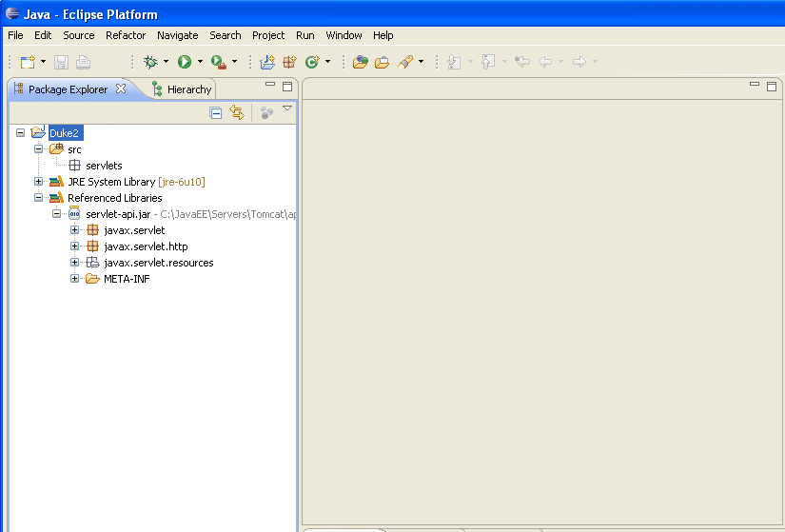The image size is (785, 532).
Task: Close the Package Explorer view
Action: (121, 89)
